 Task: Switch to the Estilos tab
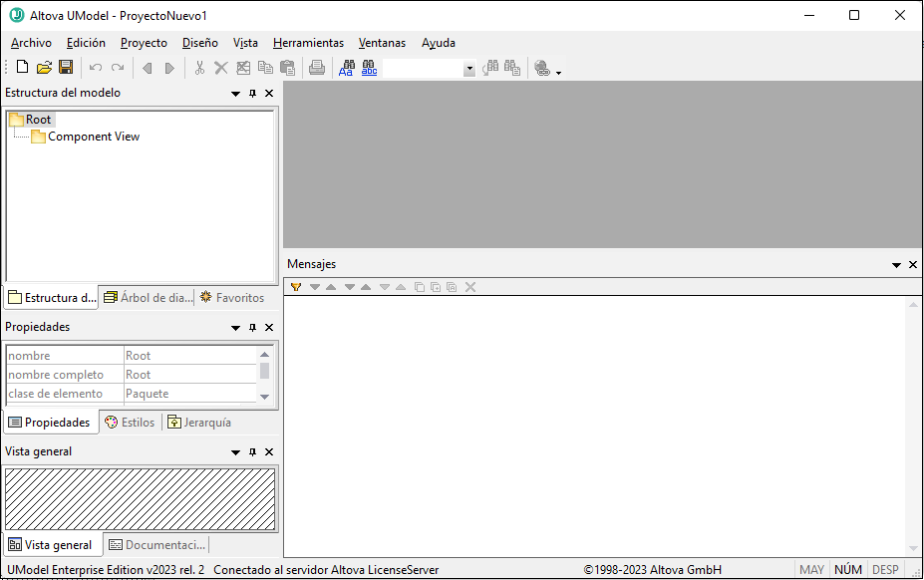coord(131,423)
